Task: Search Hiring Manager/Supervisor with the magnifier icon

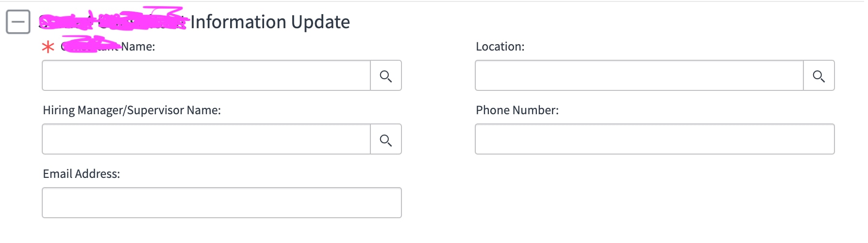Action: [386, 139]
